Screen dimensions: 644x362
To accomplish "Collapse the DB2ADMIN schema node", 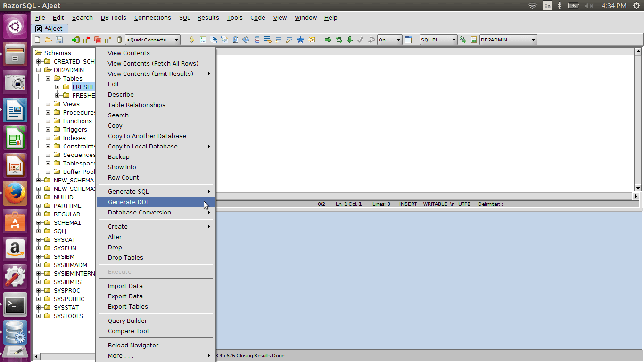I will point(39,70).
